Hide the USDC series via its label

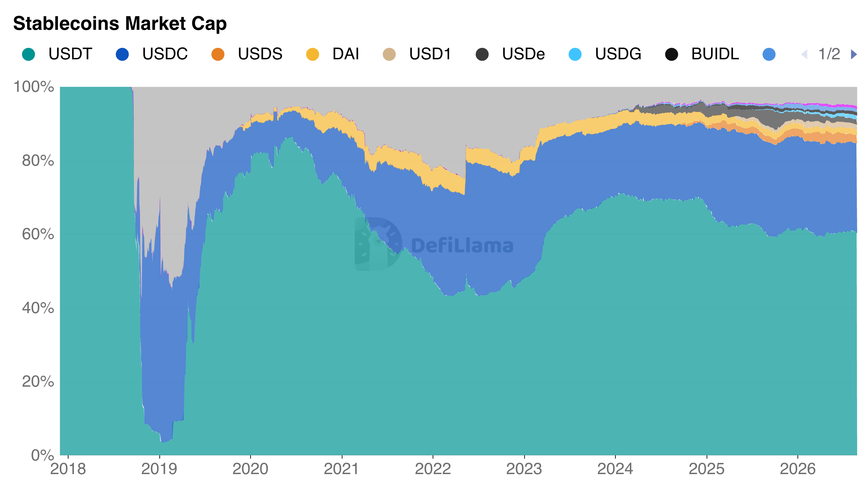[x=165, y=54]
